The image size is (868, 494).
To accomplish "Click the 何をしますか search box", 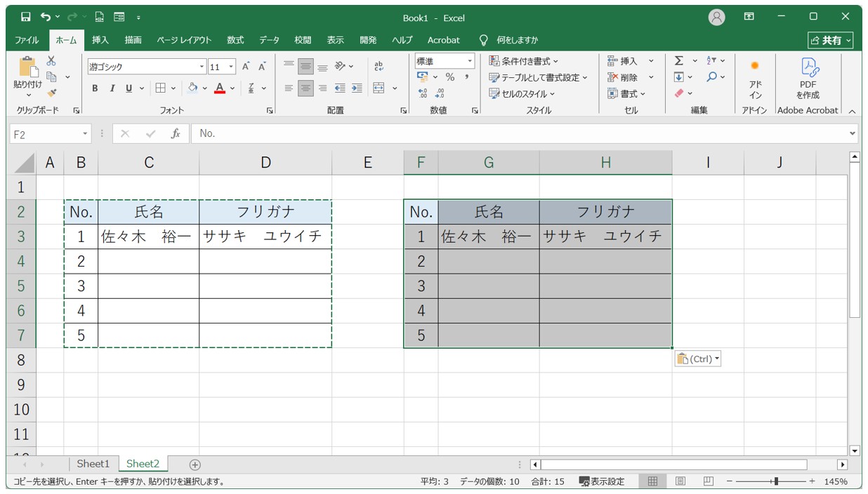I will click(511, 40).
